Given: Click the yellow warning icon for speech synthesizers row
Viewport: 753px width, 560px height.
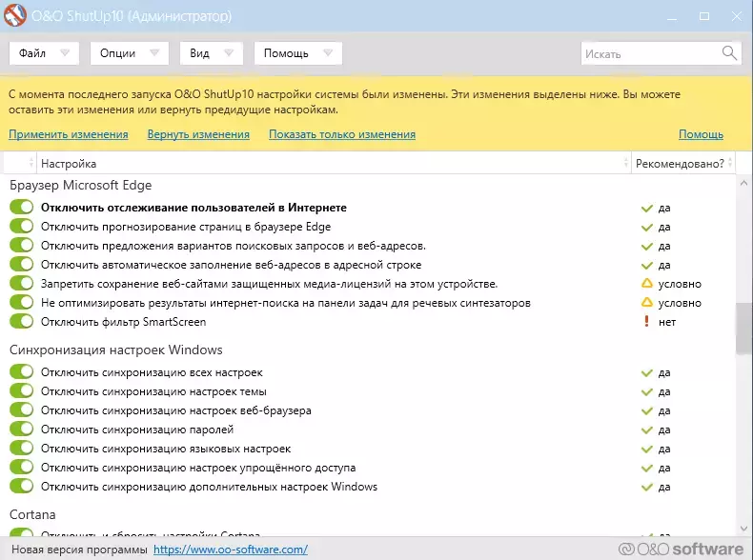Looking at the screenshot, I should click(x=647, y=303).
